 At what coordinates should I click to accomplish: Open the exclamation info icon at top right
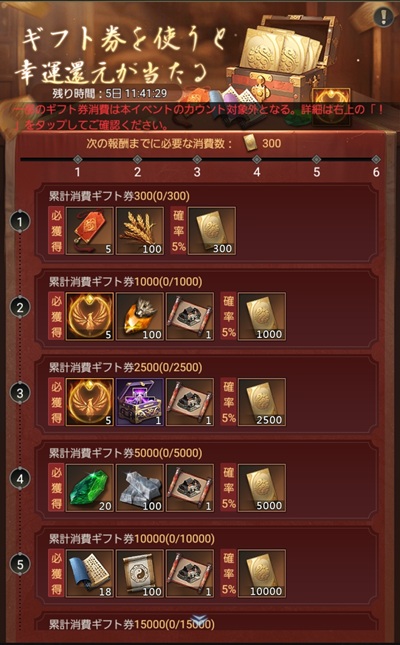[x=383, y=16]
